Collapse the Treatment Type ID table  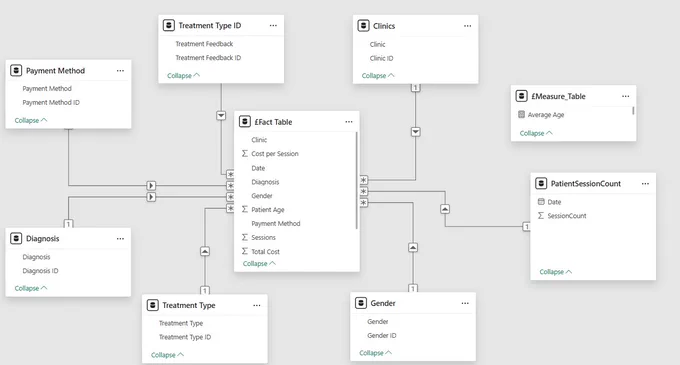pyautogui.click(x=183, y=75)
